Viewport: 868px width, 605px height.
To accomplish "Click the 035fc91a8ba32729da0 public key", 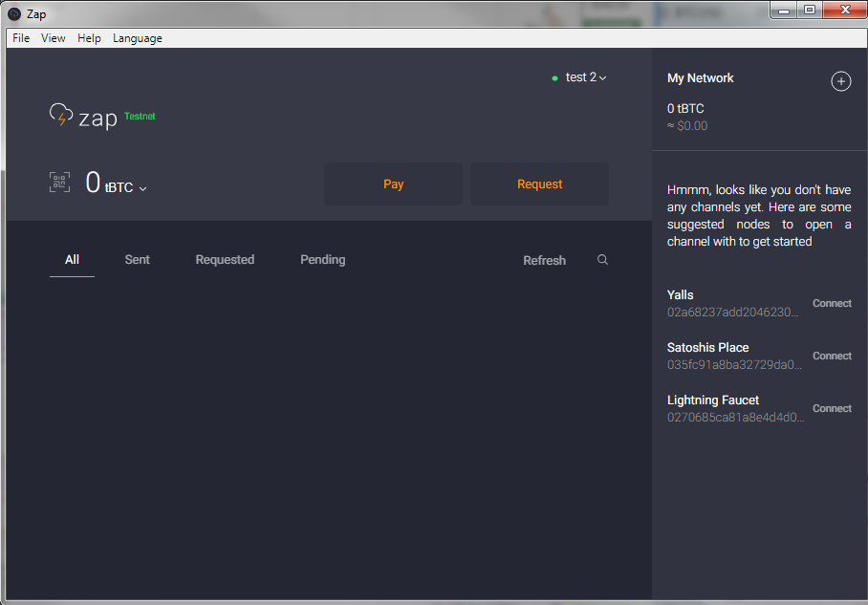I will pos(734,365).
